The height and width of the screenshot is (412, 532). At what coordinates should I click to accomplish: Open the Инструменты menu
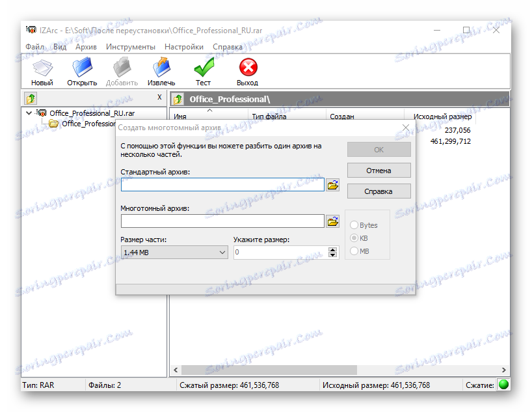click(x=131, y=47)
